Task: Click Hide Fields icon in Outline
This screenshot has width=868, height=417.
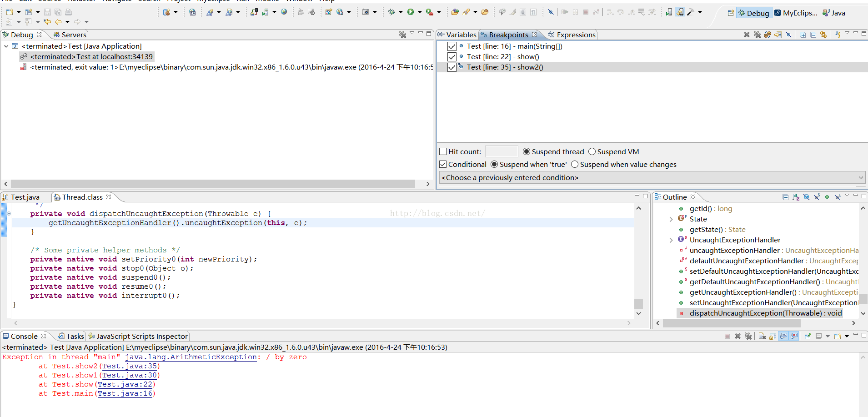Action: click(806, 197)
